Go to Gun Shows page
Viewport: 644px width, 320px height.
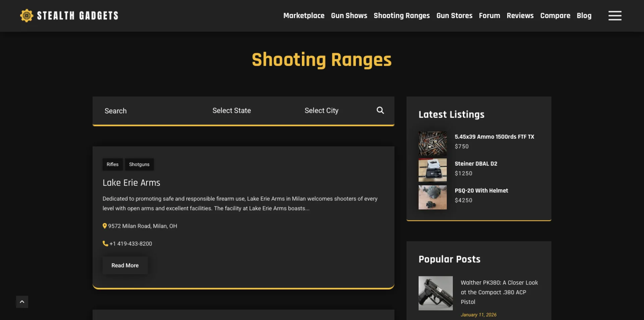(x=349, y=16)
